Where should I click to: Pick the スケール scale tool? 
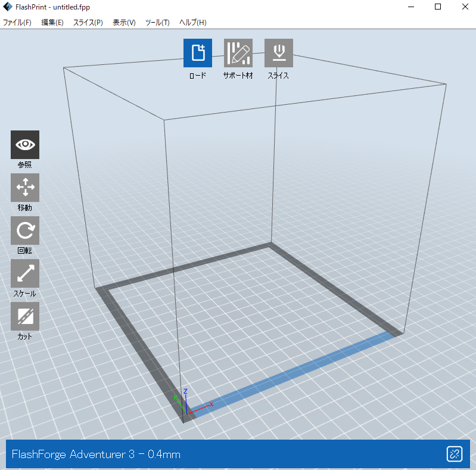(25, 273)
